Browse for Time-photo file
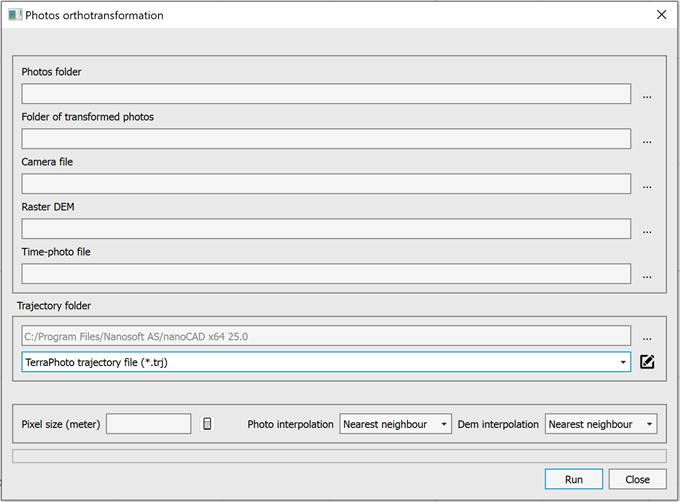 [x=647, y=276]
